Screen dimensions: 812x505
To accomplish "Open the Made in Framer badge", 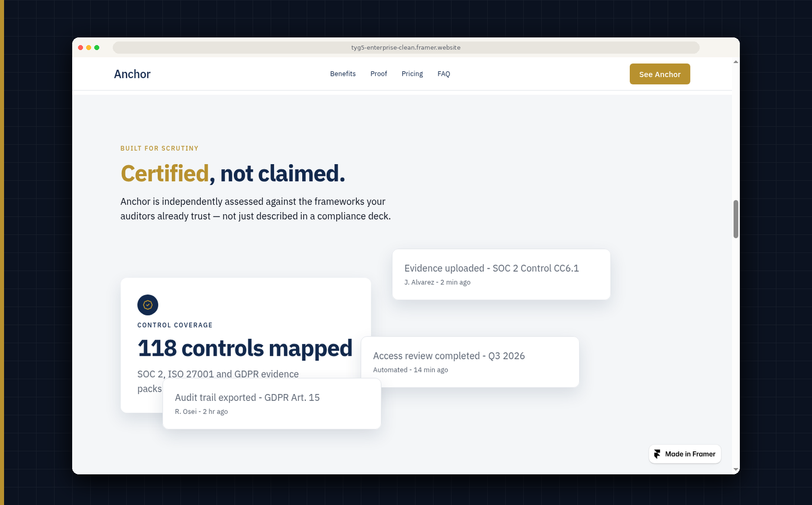I will click(685, 454).
